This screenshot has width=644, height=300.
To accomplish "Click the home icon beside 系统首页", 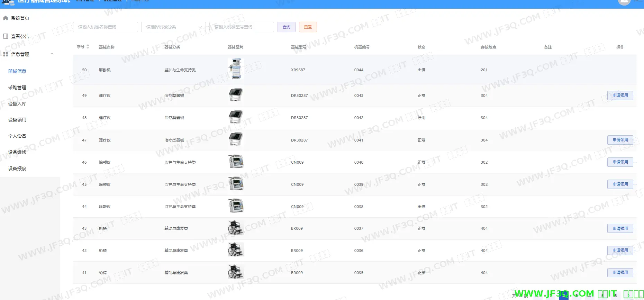I will (x=6, y=18).
